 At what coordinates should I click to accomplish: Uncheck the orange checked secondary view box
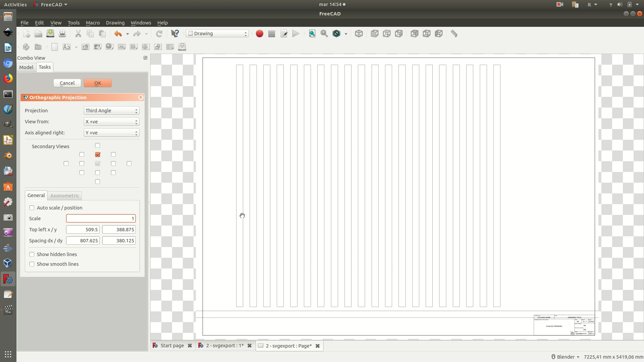coord(98,155)
